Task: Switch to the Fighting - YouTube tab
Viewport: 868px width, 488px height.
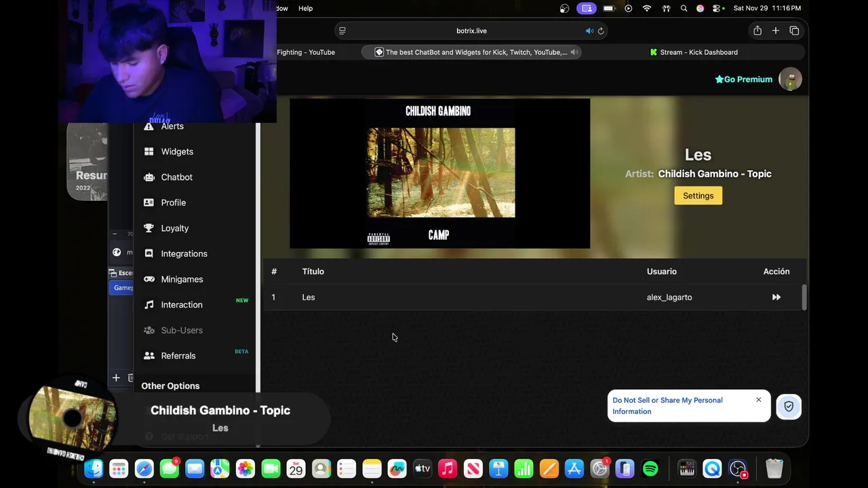Action: 305,52
